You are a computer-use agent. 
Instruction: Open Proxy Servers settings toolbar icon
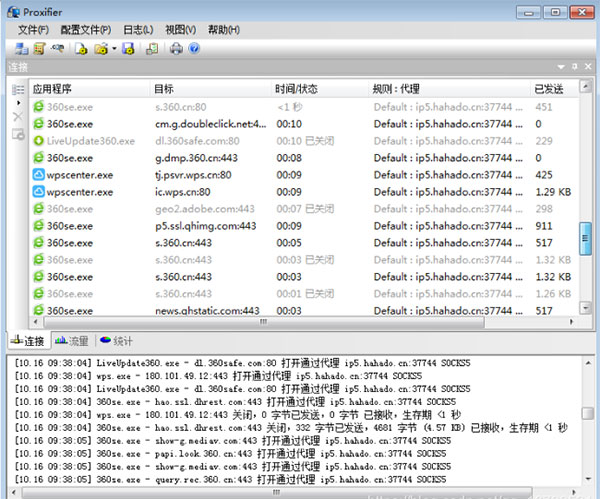[21, 49]
